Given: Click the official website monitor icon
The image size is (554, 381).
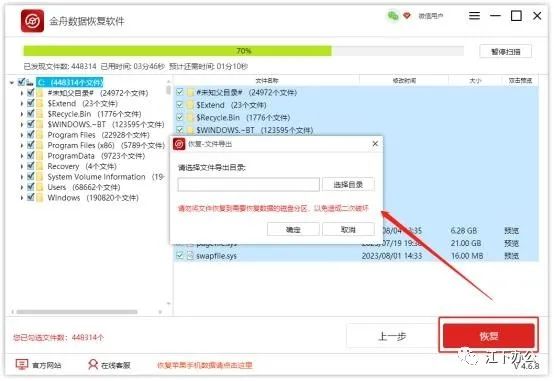Looking at the screenshot, I should [x=22, y=364].
